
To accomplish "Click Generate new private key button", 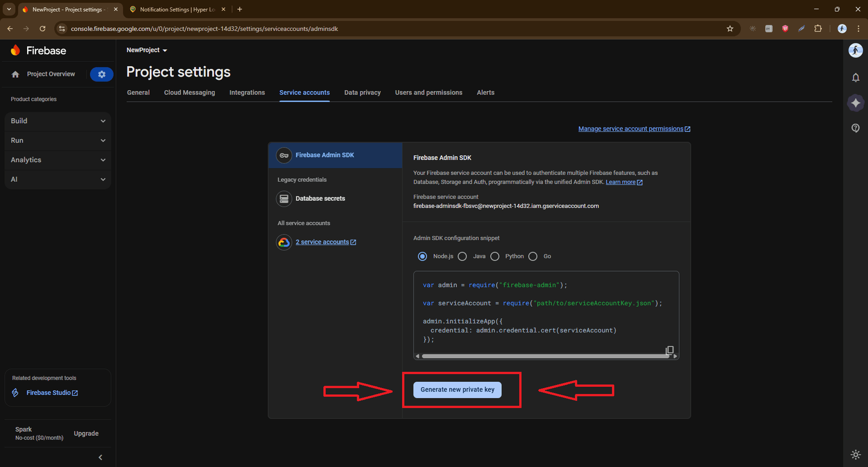I will click(457, 390).
